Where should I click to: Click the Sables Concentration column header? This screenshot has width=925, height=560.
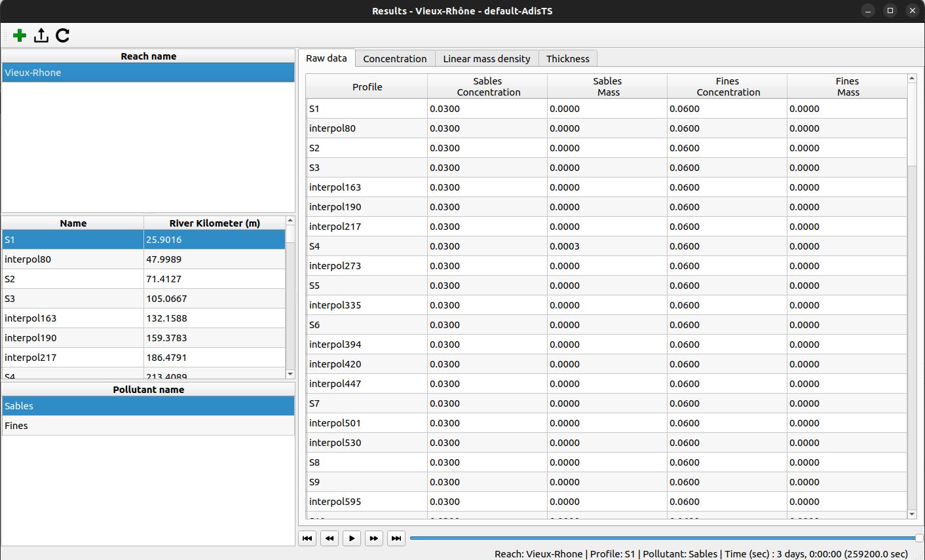(x=487, y=86)
